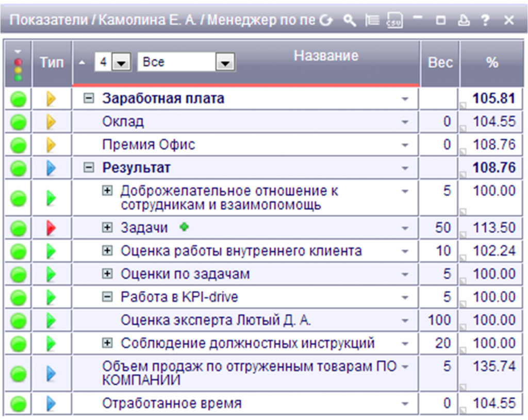528x420 pixels.
Task: Open the row menu arrow for Премия Офис
Action: pyautogui.click(x=405, y=145)
